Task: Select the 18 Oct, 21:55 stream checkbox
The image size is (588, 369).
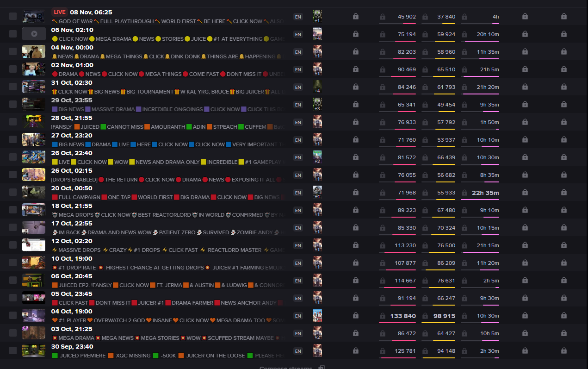Action: (x=13, y=210)
